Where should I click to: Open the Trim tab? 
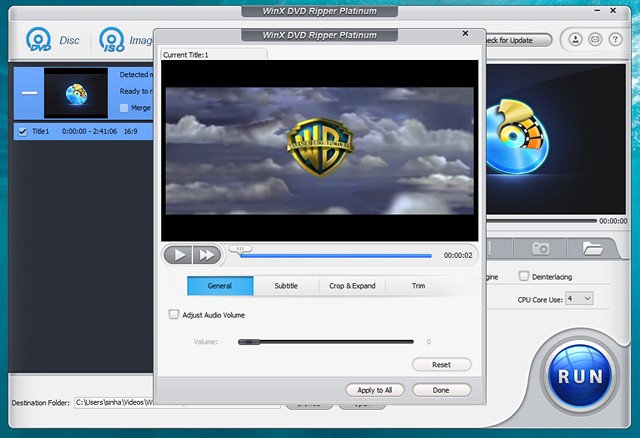[x=418, y=286]
